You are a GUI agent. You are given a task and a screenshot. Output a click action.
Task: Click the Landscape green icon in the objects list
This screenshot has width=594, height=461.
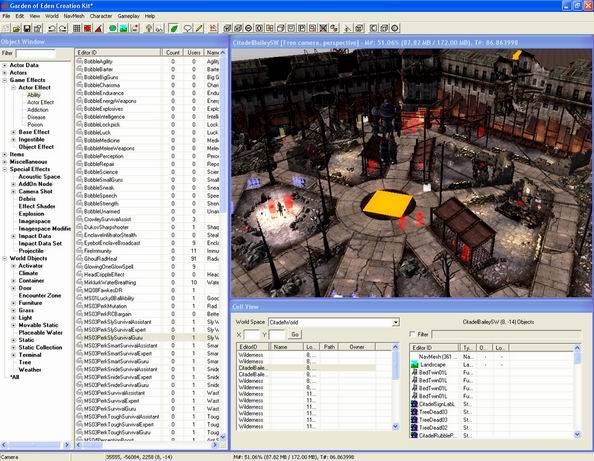(x=414, y=364)
